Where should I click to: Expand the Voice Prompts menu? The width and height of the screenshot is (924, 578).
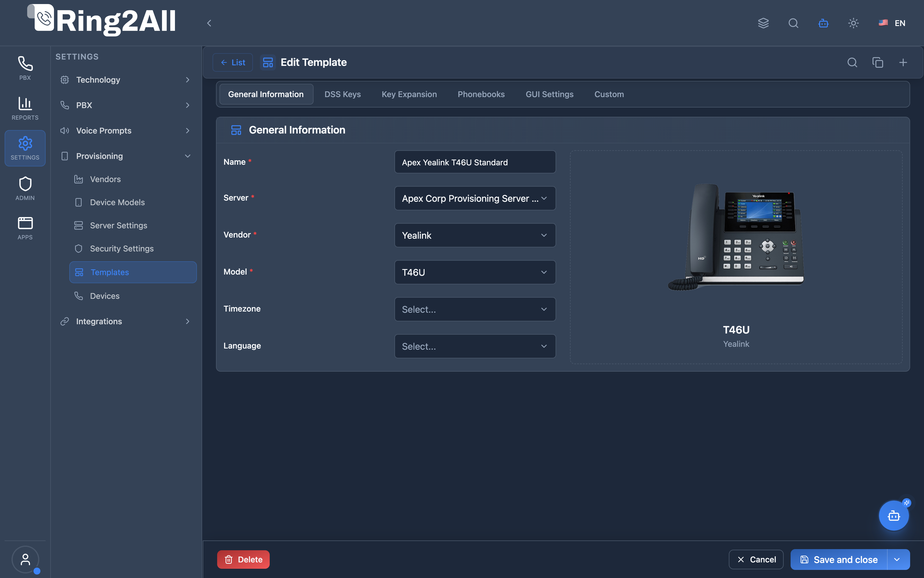[126, 131]
